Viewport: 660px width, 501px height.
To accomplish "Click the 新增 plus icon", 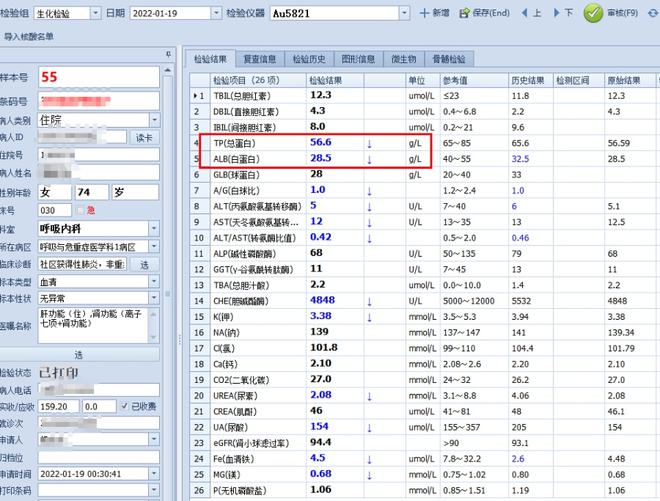I will click(x=424, y=13).
